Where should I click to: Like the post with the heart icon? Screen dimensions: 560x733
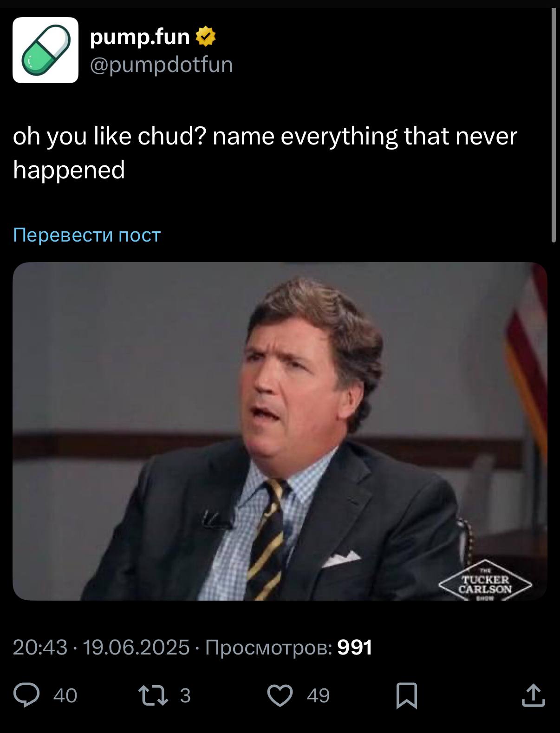[280, 695]
